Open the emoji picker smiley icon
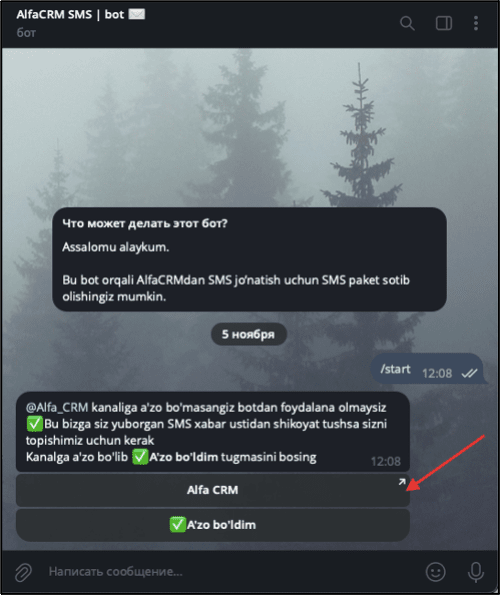Screen dimensions: 500x596 pos(435,572)
